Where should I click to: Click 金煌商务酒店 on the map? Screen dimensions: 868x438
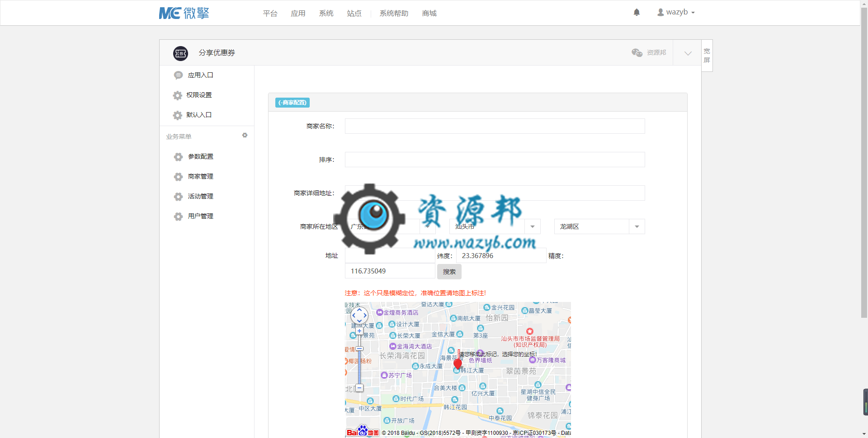[x=397, y=312]
